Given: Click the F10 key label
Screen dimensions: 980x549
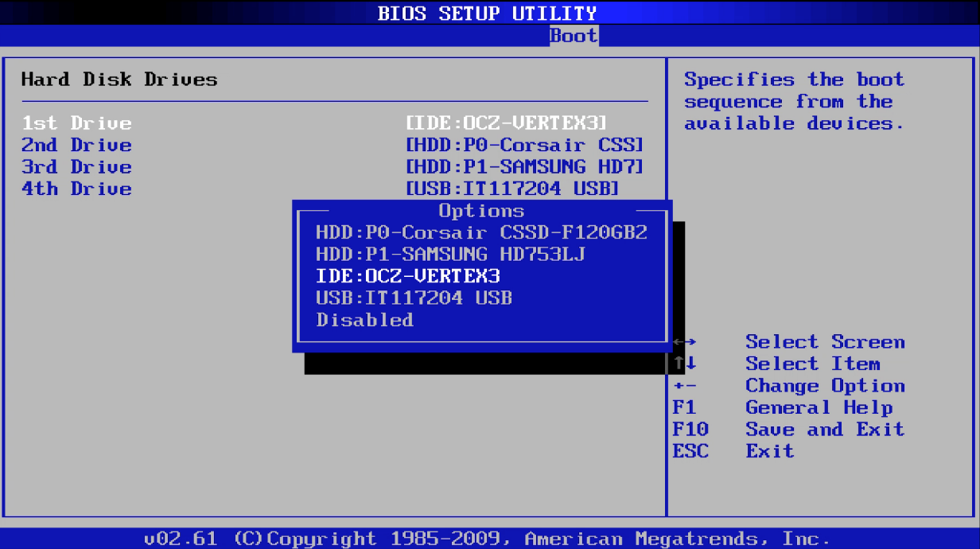Looking at the screenshot, I should click(690, 430).
